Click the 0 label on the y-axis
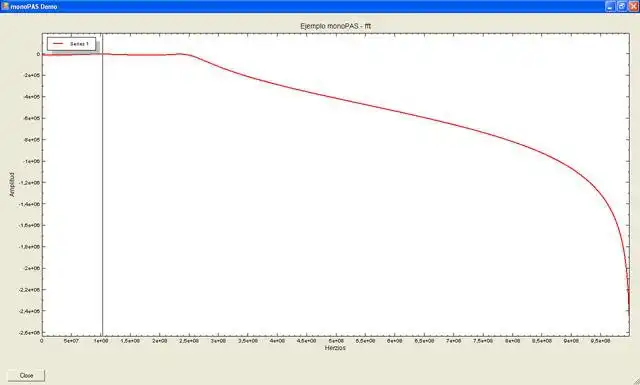 tap(38, 54)
